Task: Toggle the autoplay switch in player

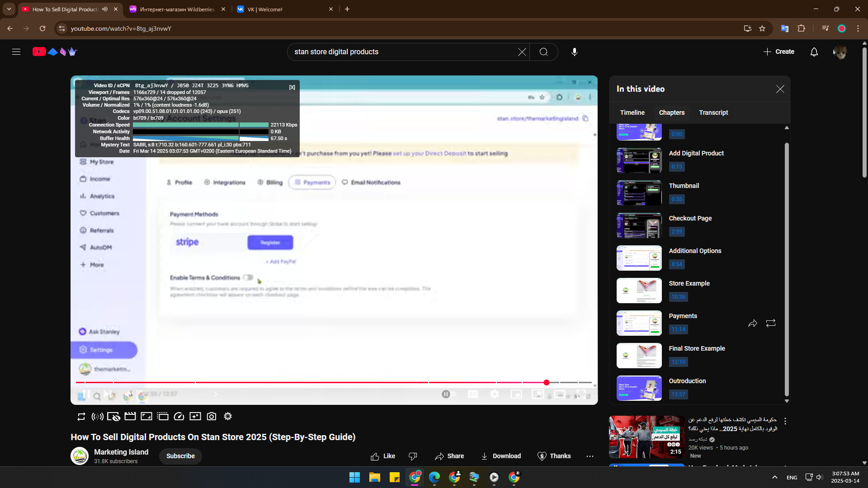Action: 448,394
